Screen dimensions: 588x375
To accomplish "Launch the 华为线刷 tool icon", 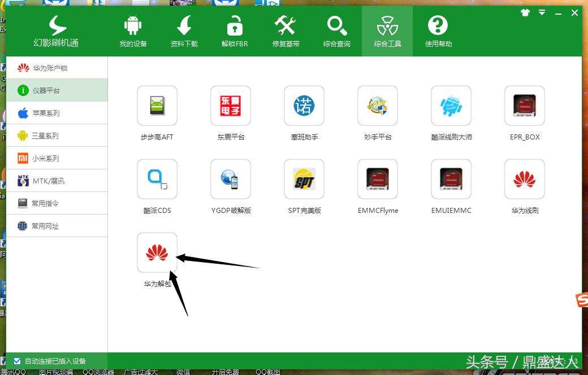I will (x=525, y=179).
